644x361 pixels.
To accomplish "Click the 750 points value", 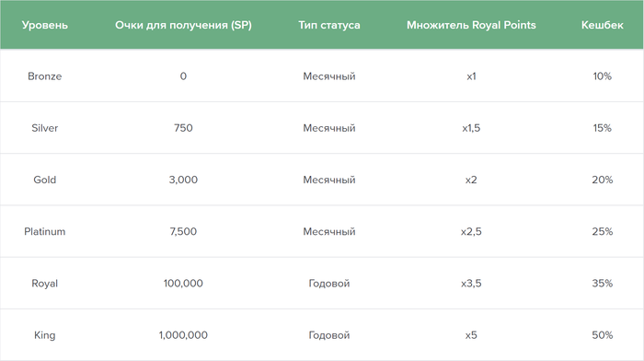I will (x=183, y=128).
